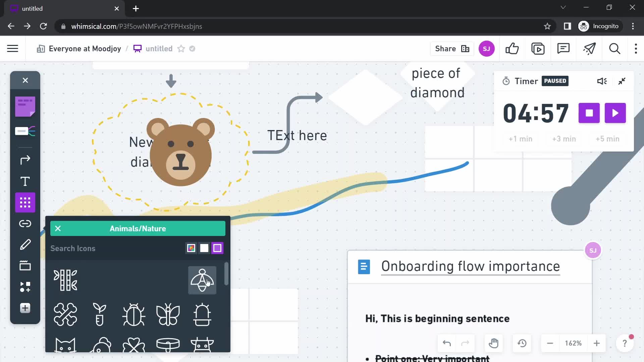This screenshot has width=644, height=362.
Task: Add 1 minute to the timer
Action: click(x=521, y=139)
